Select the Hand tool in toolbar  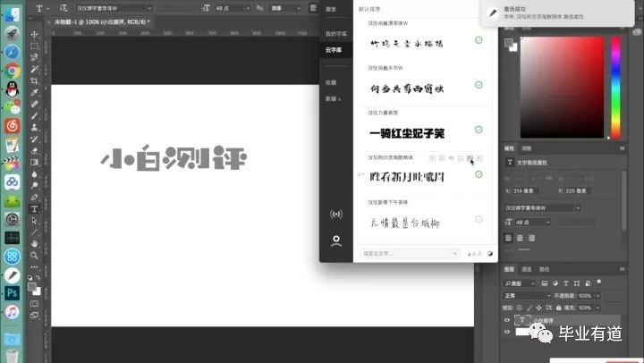point(34,243)
